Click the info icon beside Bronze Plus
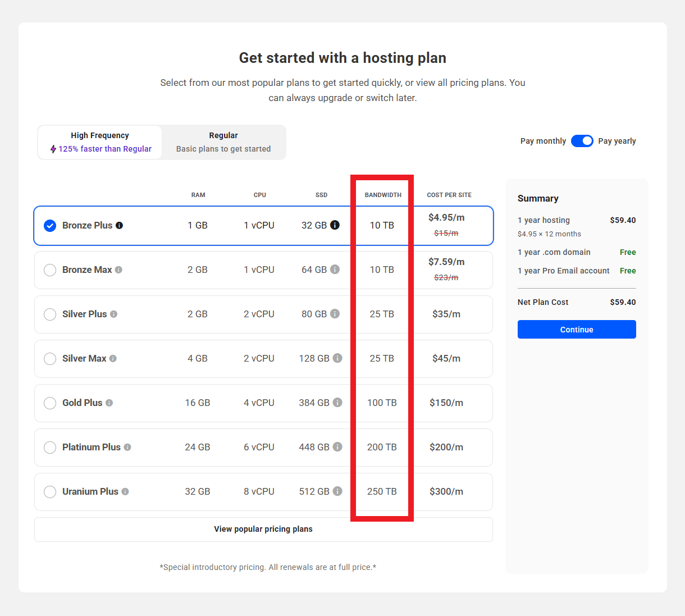This screenshot has width=685, height=616. click(118, 225)
